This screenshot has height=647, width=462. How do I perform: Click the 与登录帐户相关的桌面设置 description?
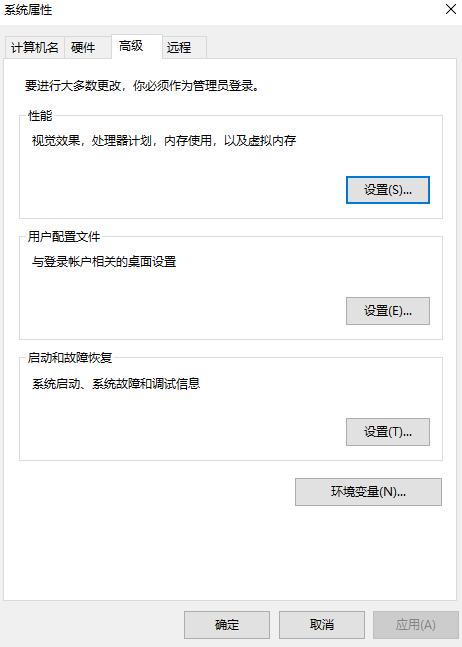(104, 262)
